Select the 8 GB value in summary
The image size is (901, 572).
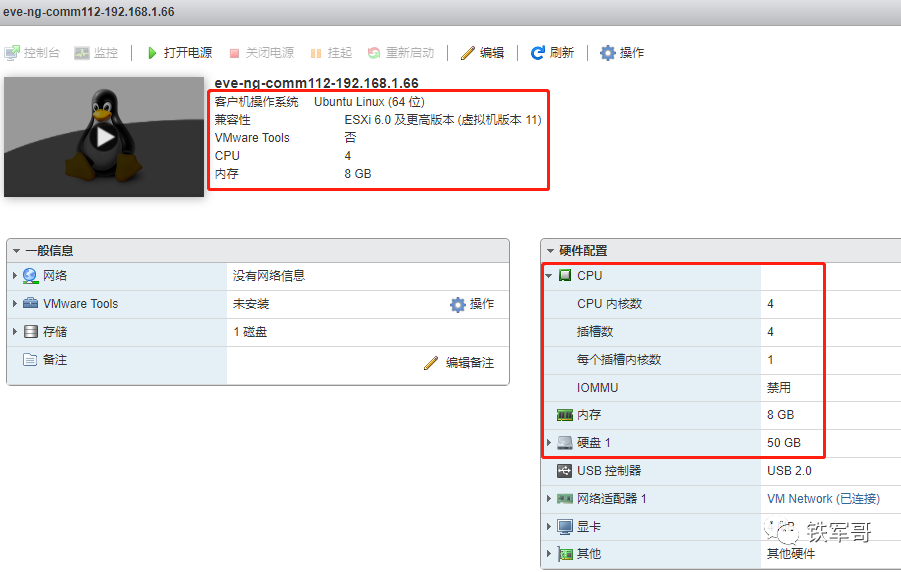click(357, 174)
